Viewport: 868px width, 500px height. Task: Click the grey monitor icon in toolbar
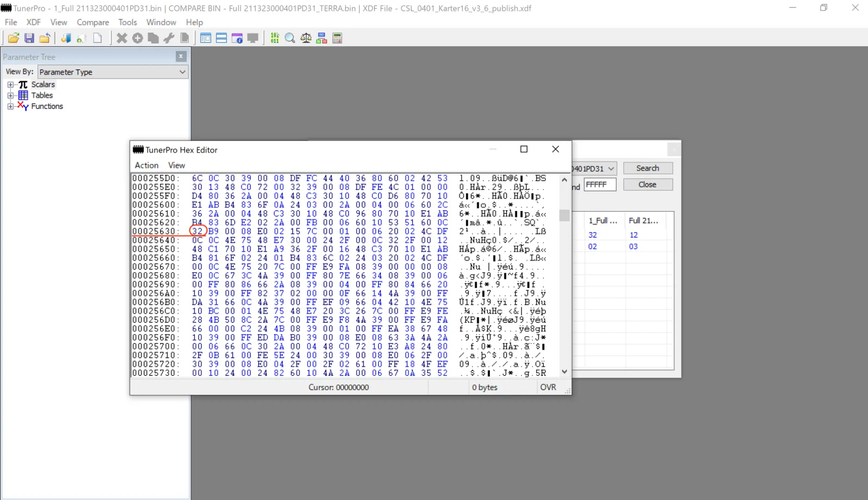pos(253,38)
